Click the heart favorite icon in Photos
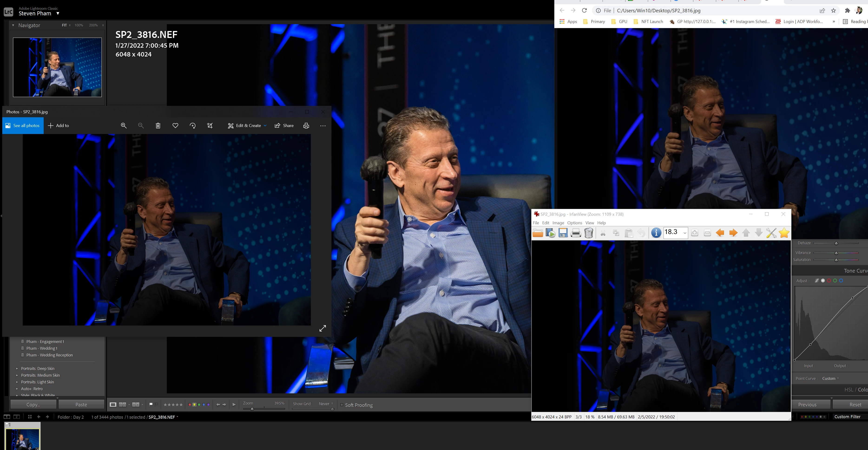Image resolution: width=868 pixels, height=450 pixels. point(175,126)
